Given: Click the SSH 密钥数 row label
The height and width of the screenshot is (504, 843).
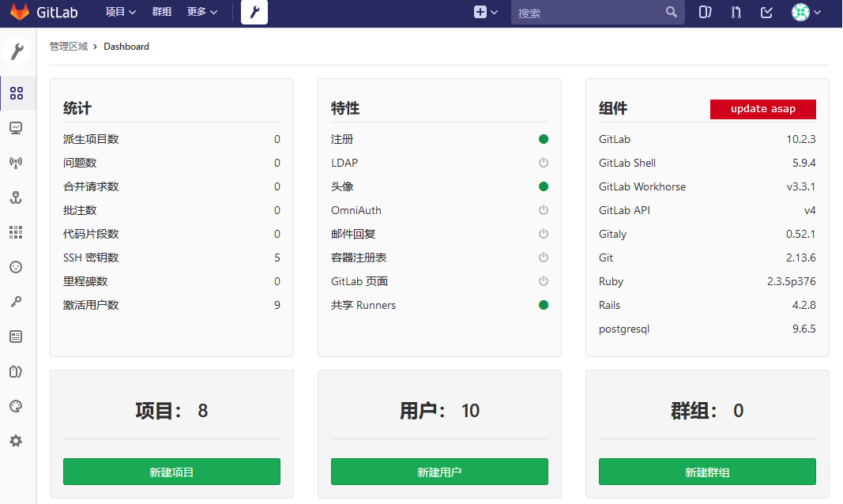Looking at the screenshot, I should click(x=91, y=258).
